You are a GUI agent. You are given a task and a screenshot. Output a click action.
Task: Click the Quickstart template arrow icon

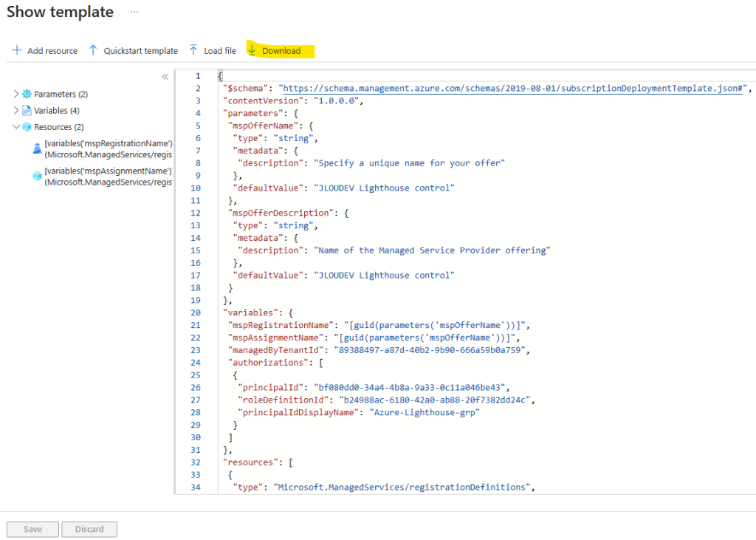[93, 50]
